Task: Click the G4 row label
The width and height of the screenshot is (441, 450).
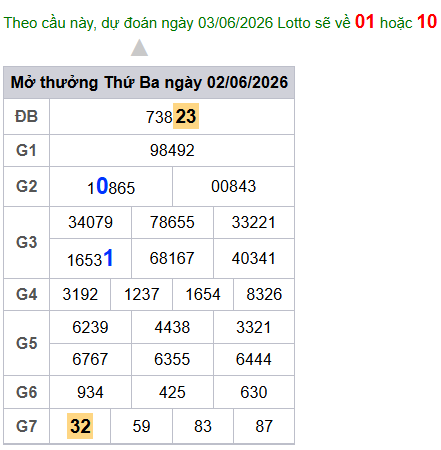Action: point(26,294)
